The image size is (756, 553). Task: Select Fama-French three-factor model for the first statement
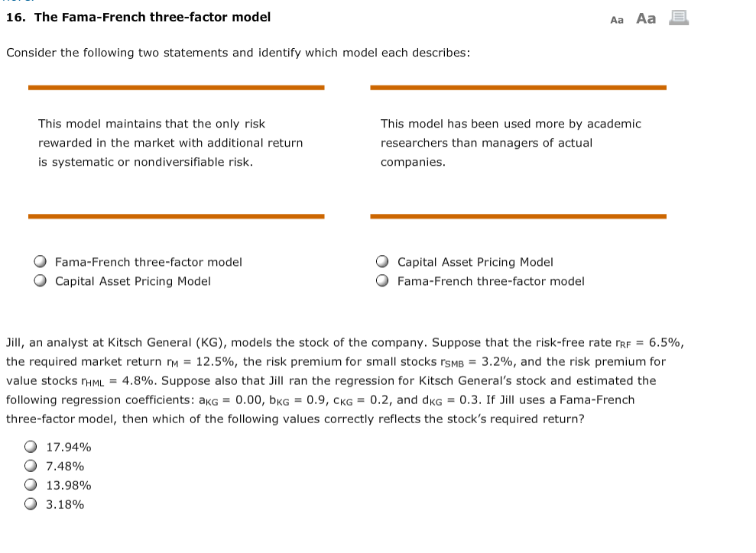coord(40,261)
